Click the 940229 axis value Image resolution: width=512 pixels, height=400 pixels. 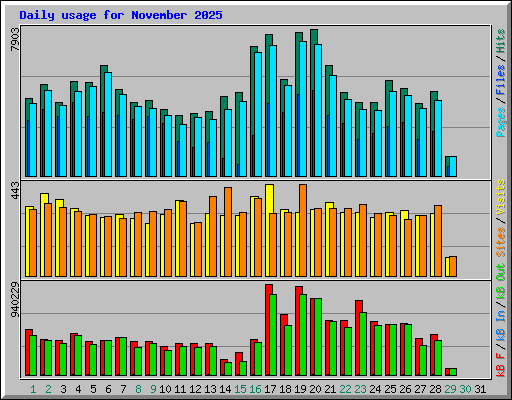click(15, 300)
